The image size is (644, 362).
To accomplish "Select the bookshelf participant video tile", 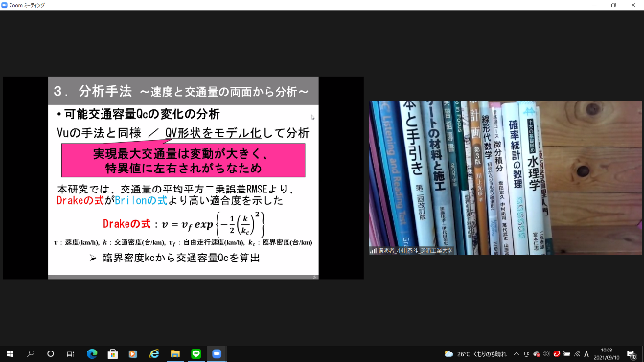I will pos(506,177).
